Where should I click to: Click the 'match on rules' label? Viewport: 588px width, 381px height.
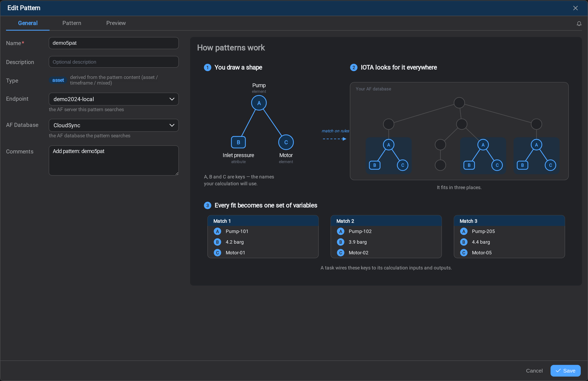(335, 131)
